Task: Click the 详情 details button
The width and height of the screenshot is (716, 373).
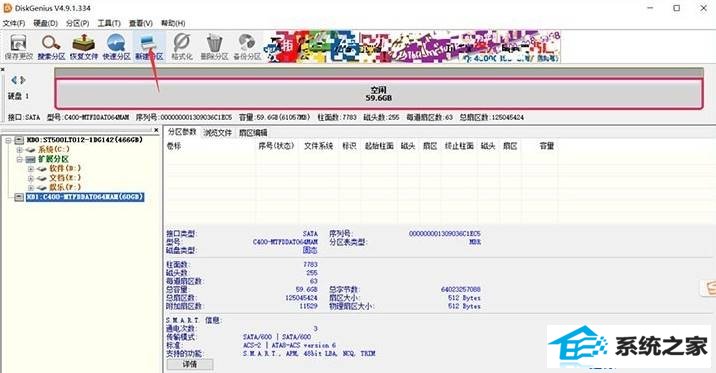Action: click(x=190, y=364)
